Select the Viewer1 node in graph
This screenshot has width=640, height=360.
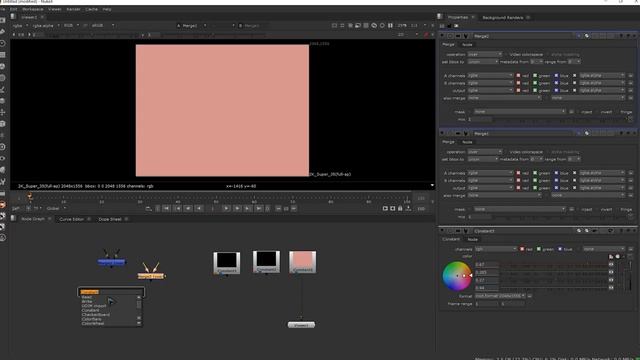tap(301, 325)
